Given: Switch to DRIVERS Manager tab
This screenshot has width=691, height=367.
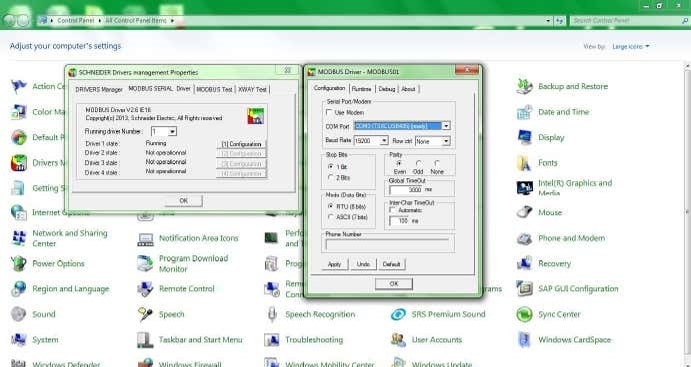Looking at the screenshot, I should pos(99,89).
